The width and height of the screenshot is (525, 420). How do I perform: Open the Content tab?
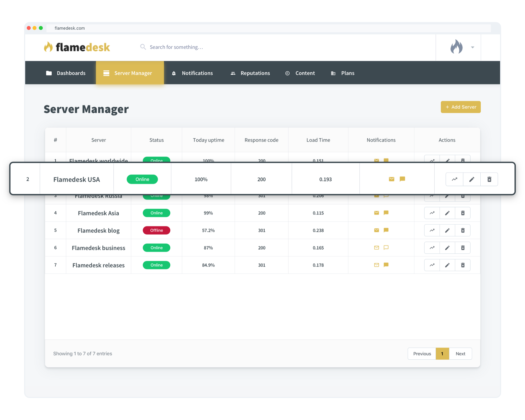[300, 73]
